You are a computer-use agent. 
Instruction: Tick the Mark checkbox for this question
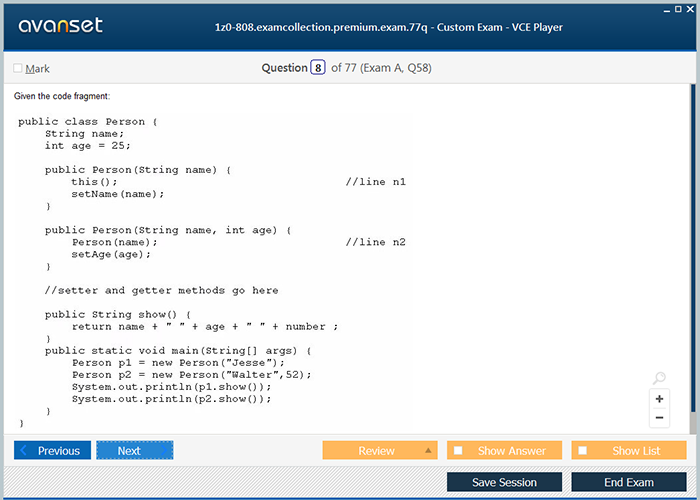click(18, 69)
